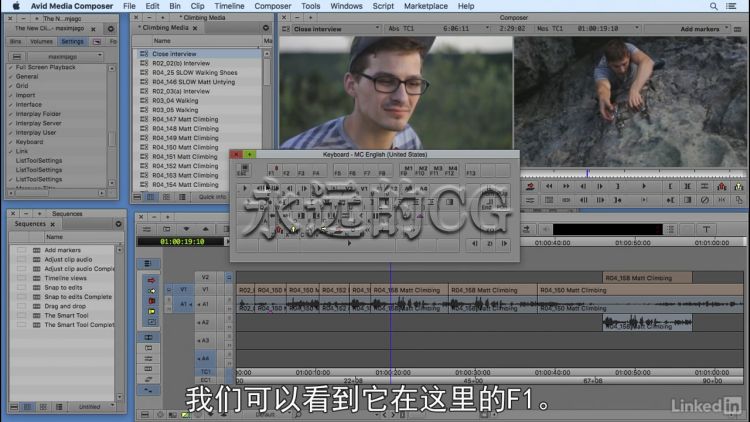The height and width of the screenshot is (422, 750).
Task: Select red Lift/Overwrite segment arrow in Smart Tool
Action: [x=151, y=280]
